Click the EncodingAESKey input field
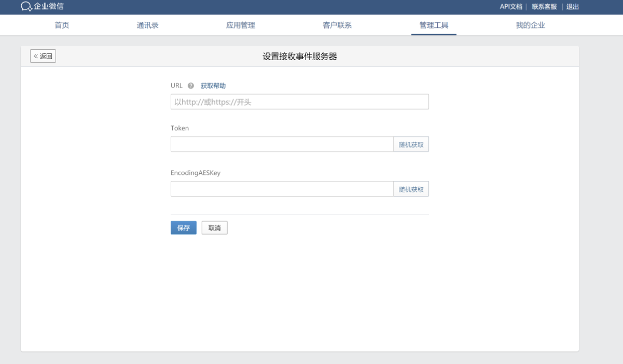The image size is (623, 364). (x=282, y=189)
